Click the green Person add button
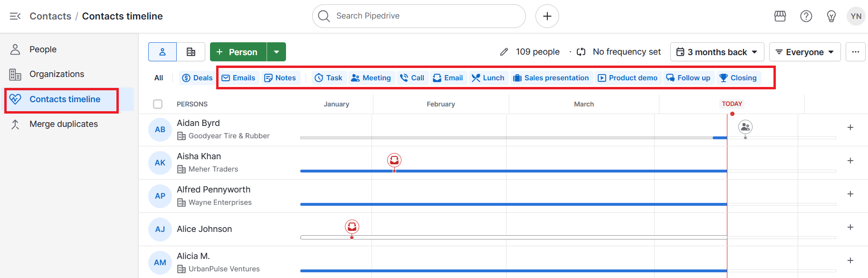This screenshot has width=868, height=278. [x=238, y=52]
